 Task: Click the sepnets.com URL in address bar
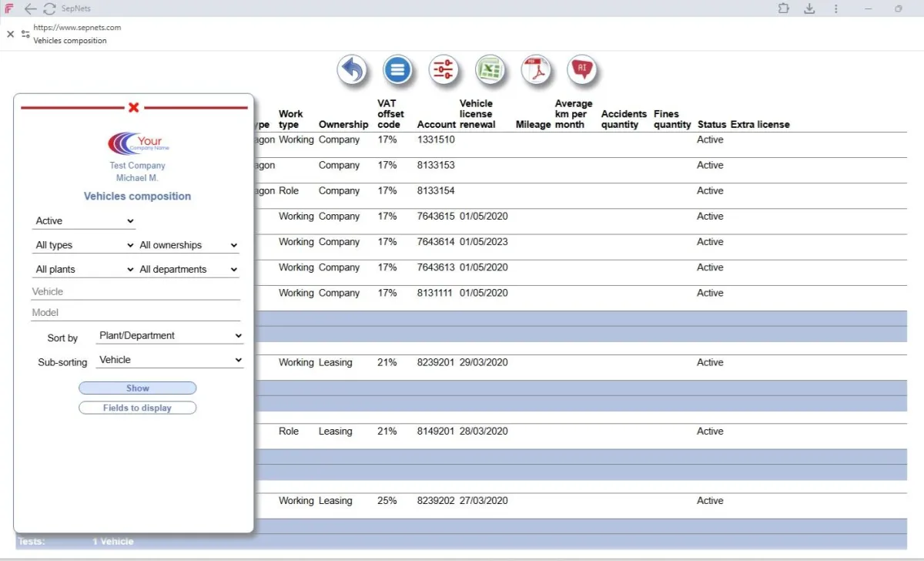tap(77, 28)
